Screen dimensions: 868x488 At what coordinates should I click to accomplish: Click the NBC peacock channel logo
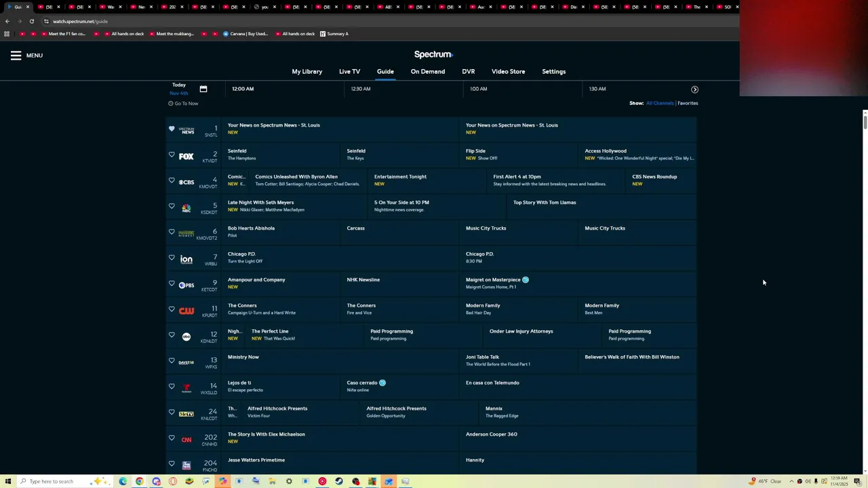(x=186, y=208)
